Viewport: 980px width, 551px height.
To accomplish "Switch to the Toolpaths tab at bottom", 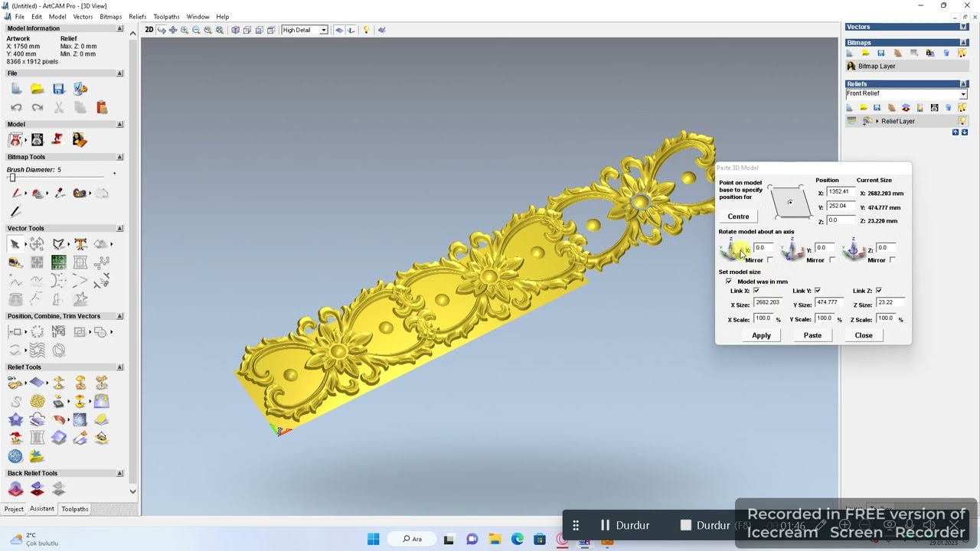I will coord(75,509).
